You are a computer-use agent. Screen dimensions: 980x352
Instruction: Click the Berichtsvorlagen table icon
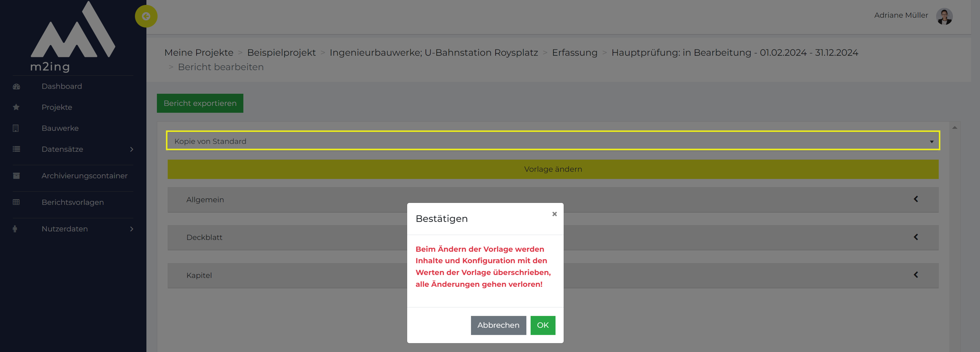[x=16, y=202]
